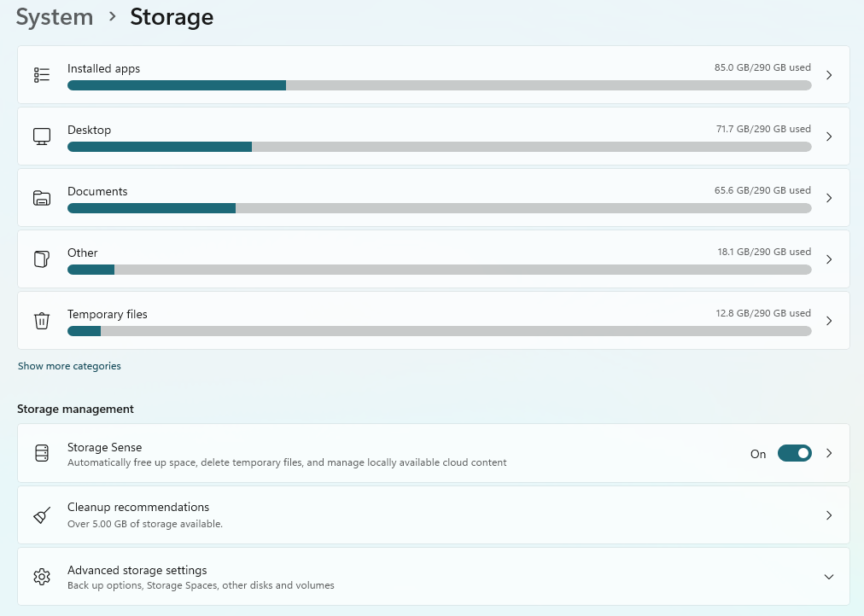Screen dimensions: 864x616
Task: Select the Storage breadcrumb title
Action: click(172, 17)
